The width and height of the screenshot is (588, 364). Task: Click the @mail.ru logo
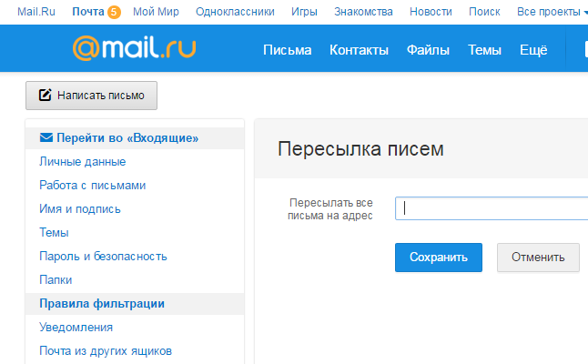click(x=134, y=48)
